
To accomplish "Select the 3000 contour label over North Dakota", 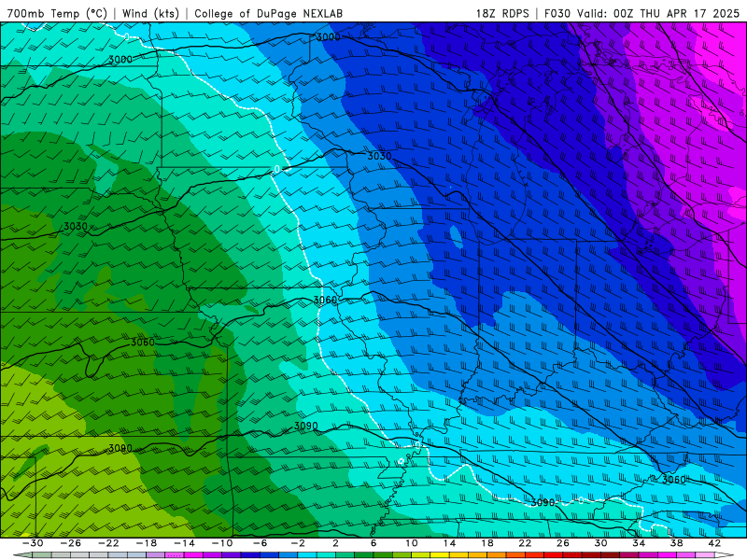I will (120, 60).
